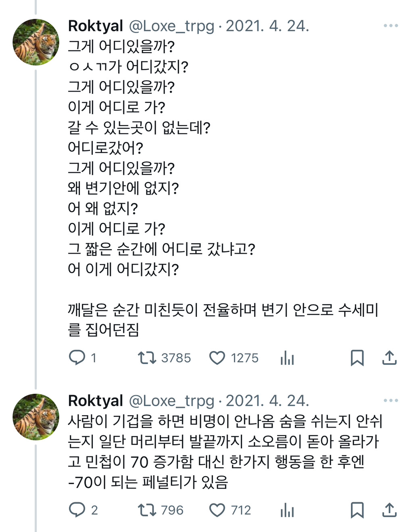Open the 2021. 4. 24. timestamp of first tweet
This screenshot has width=413, height=532.
[x=267, y=26]
